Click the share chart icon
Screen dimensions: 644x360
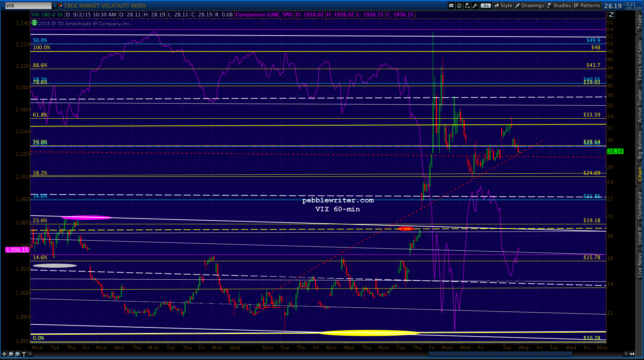pos(451,5)
